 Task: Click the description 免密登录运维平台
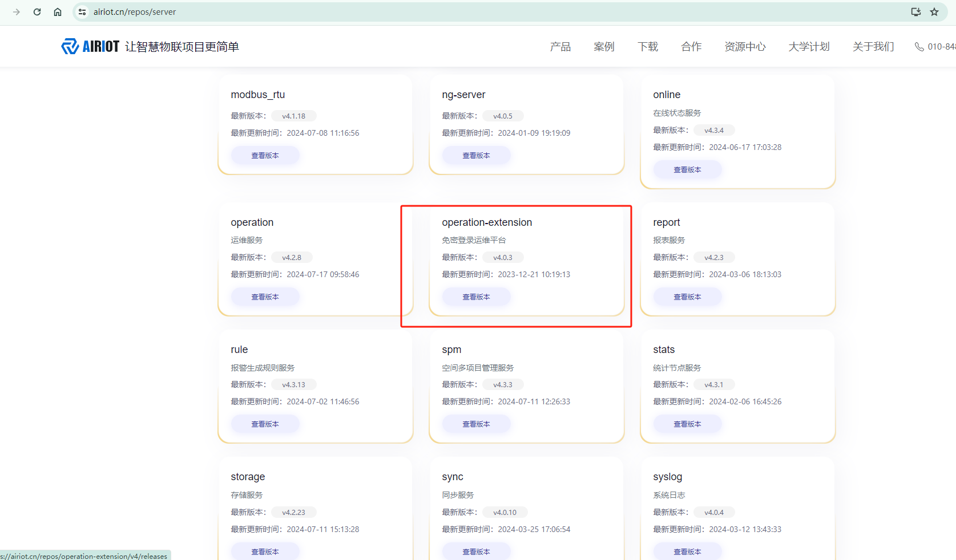pos(474,240)
